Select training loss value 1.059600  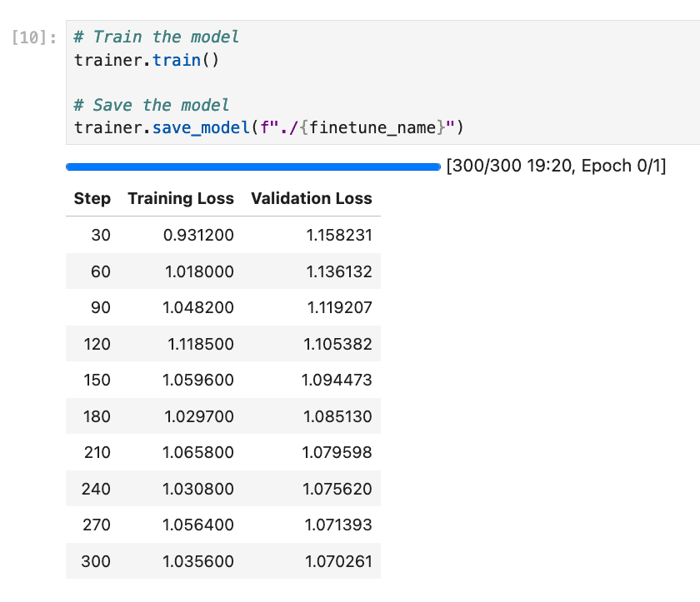(x=198, y=380)
